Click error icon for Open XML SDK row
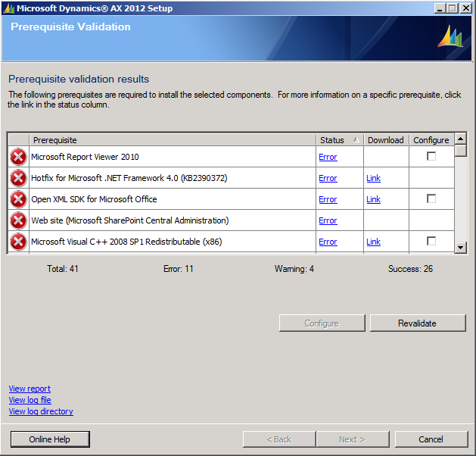 pyautogui.click(x=18, y=199)
